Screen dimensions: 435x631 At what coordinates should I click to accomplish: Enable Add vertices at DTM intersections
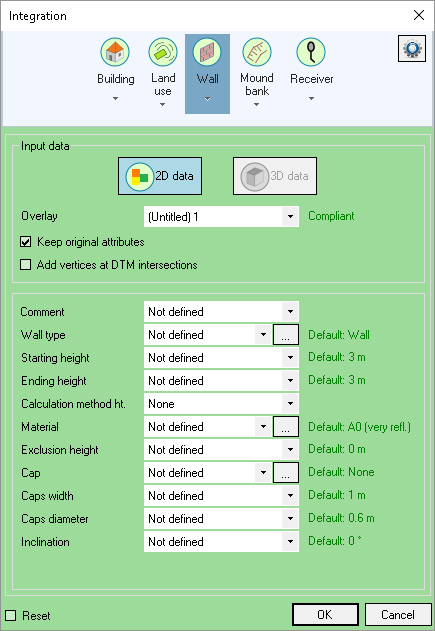pos(25,265)
